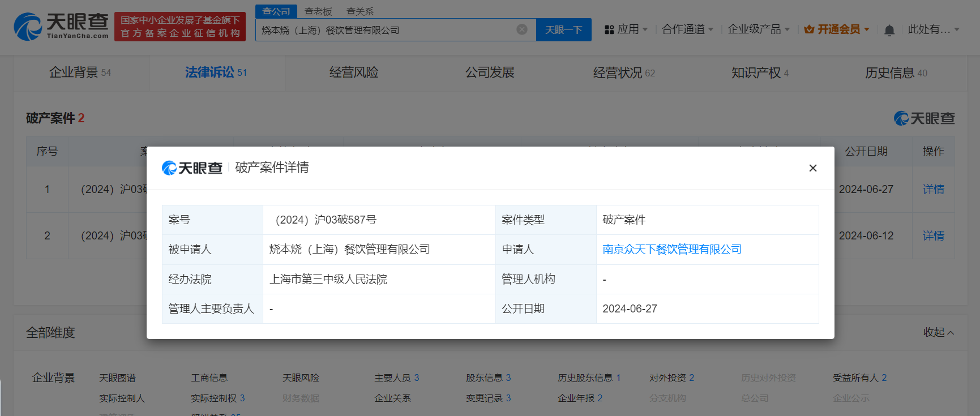Open 企业年报 2 link
Viewport: 980px width, 416px height.
[580, 398]
